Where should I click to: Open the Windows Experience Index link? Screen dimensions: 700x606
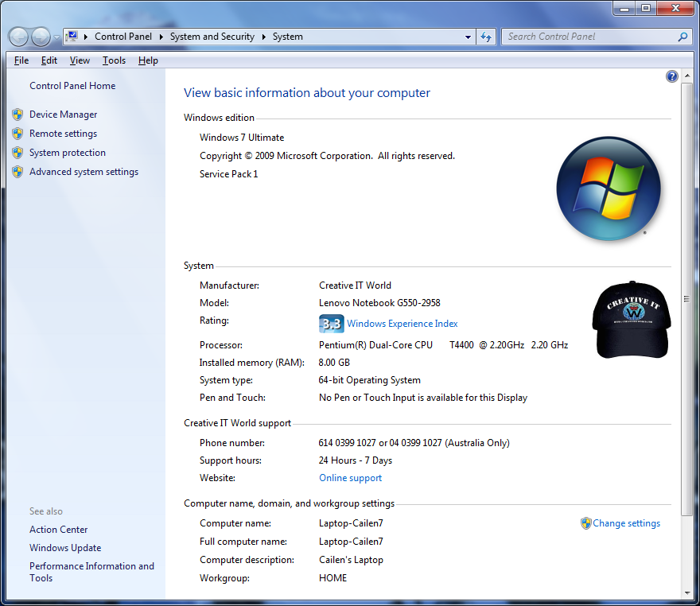coord(402,324)
